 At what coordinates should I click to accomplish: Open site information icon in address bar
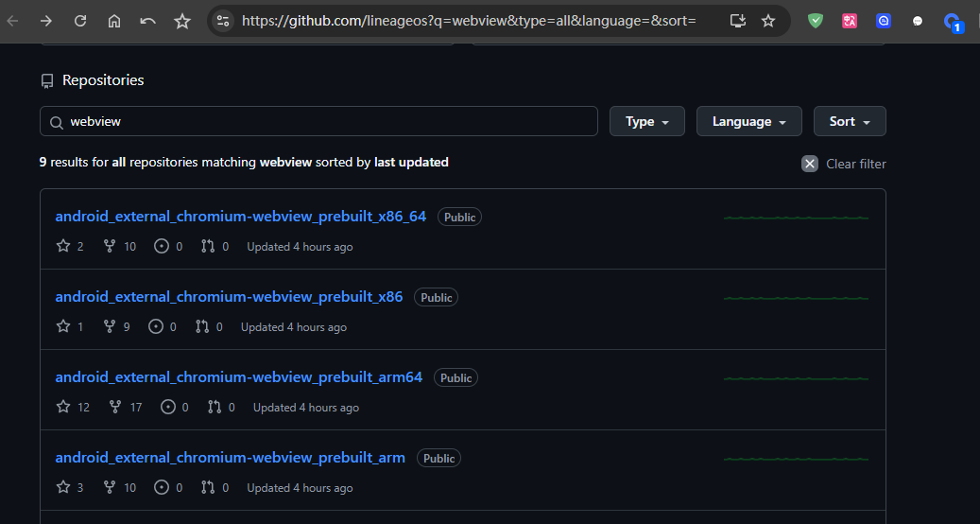(x=223, y=21)
